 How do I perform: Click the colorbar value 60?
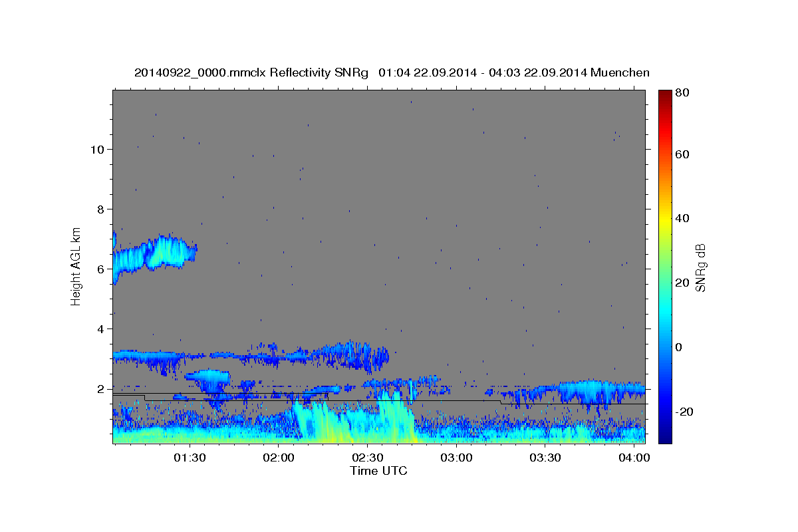pos(682,154)
